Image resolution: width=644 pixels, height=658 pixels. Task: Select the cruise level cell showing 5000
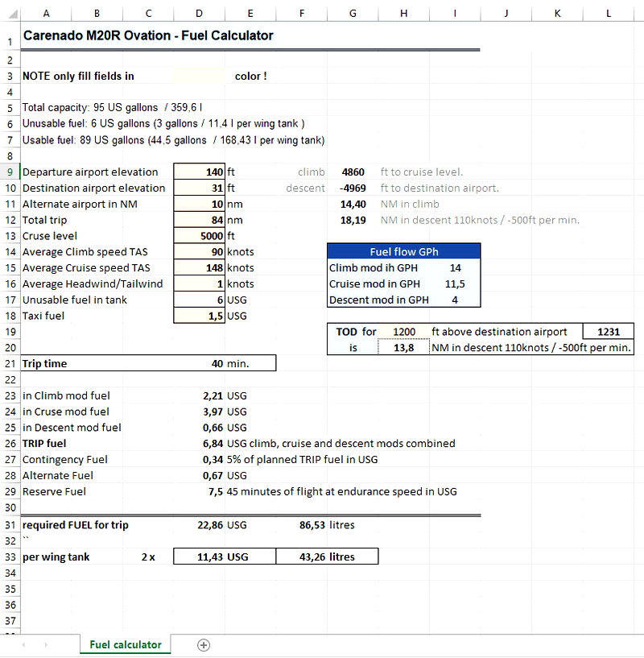coord(199,235)
